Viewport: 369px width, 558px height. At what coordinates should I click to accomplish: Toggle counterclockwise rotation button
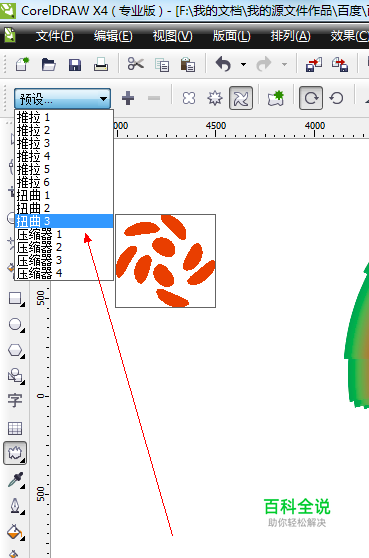[x=336, y=98]
